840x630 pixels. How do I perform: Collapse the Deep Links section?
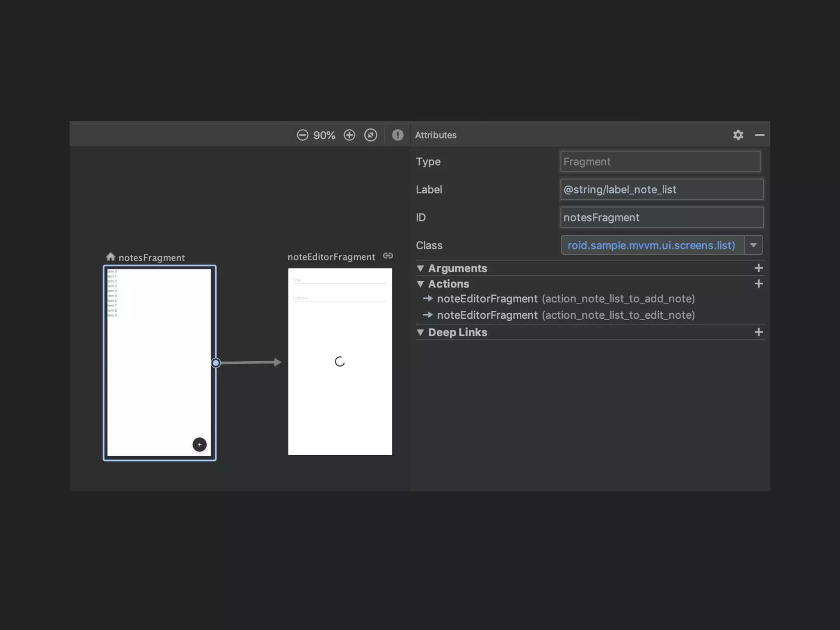[x=420, y=332]
